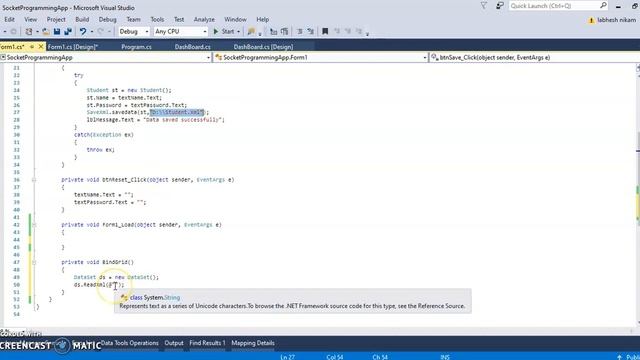Open the Data Tools Operations tab
640x360 pixels.
click(x=129, y=343)
